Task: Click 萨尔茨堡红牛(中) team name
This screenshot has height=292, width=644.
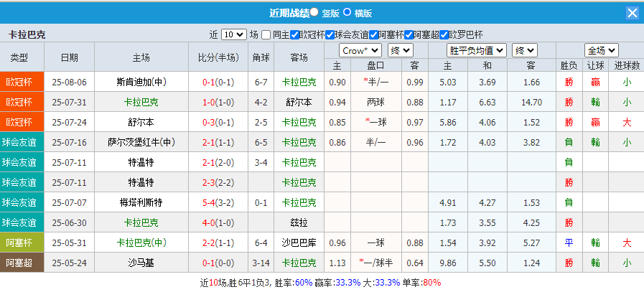Action: [x=141, y=142]
